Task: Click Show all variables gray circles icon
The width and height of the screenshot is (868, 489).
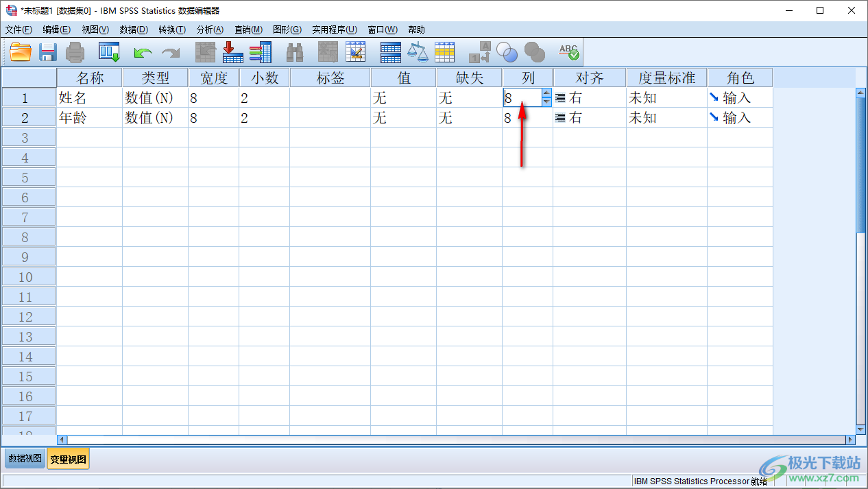Action: (534, 52)
